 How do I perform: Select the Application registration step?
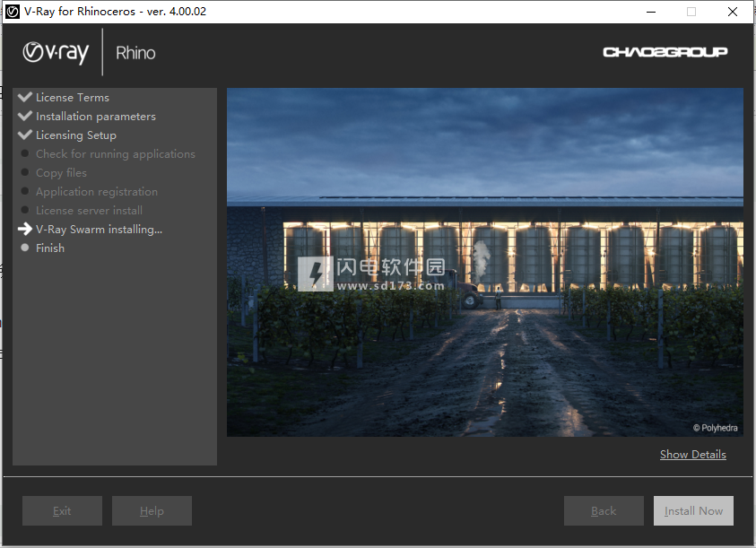[97, 192]
